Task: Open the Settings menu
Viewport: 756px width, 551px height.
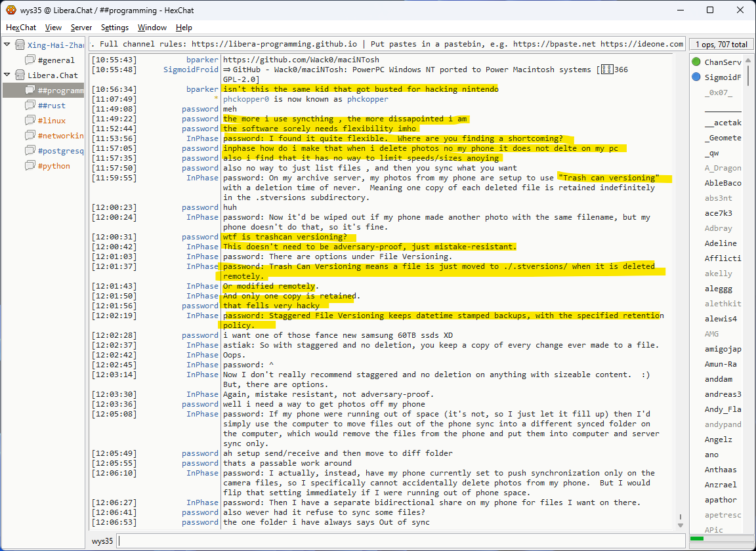Action: [115, 28]
